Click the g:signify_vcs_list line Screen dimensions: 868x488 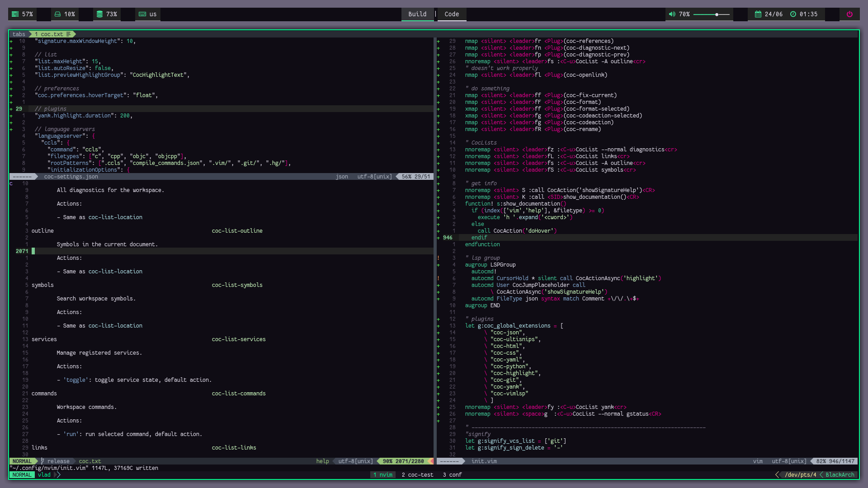(515, 441)
